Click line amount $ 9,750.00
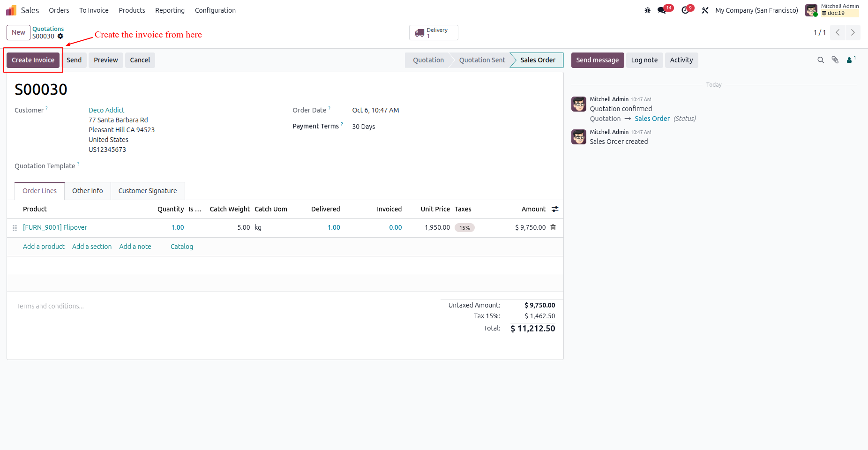868x450 pixels. point(530,227)
